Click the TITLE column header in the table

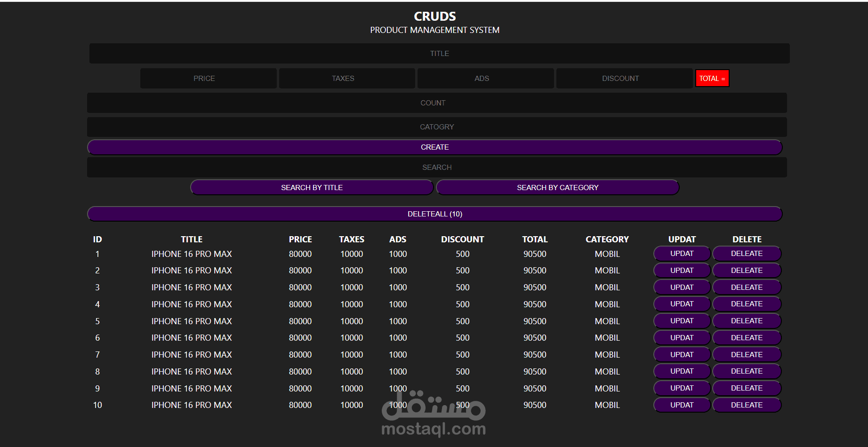coord(192,239)
